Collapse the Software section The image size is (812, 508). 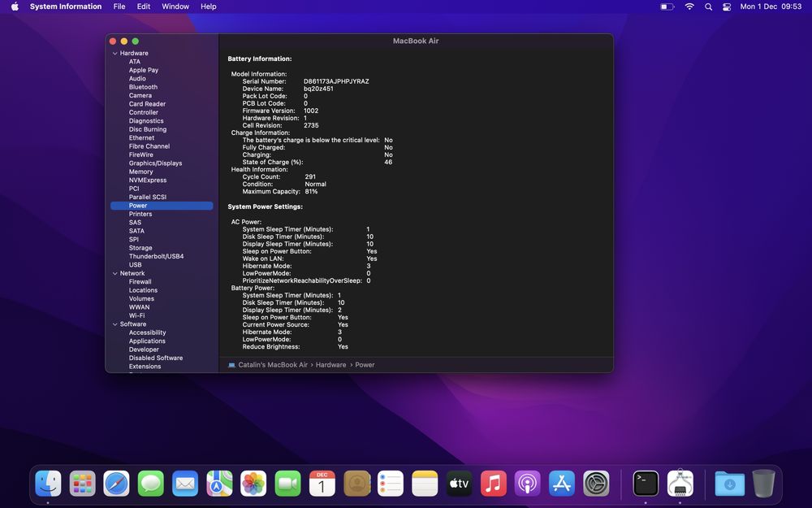[115, 324]
